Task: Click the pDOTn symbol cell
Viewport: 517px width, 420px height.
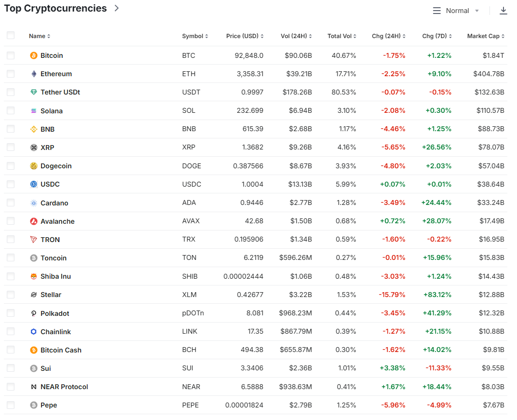Action: (x=193, y=313)
